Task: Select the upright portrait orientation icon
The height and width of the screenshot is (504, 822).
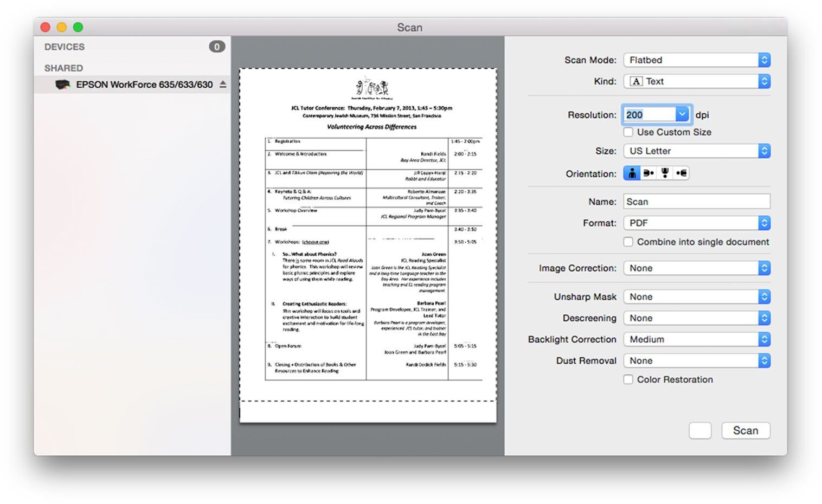Action: (x=632, y=173)
